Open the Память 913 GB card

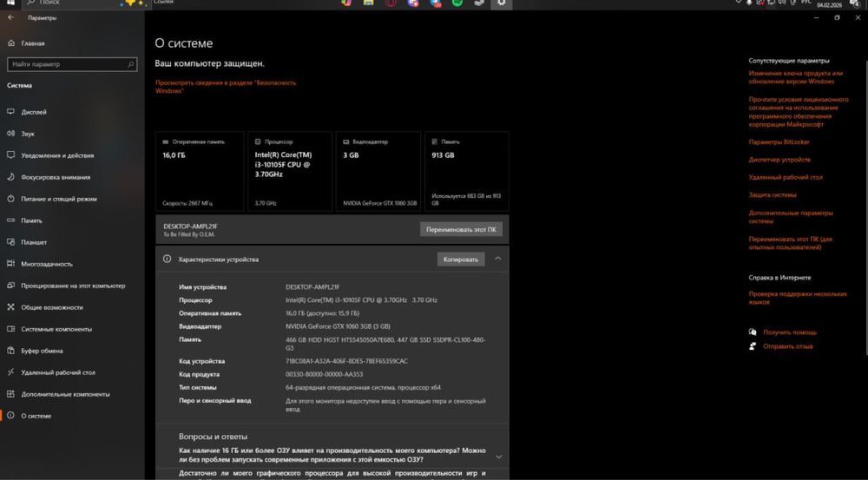467,172
